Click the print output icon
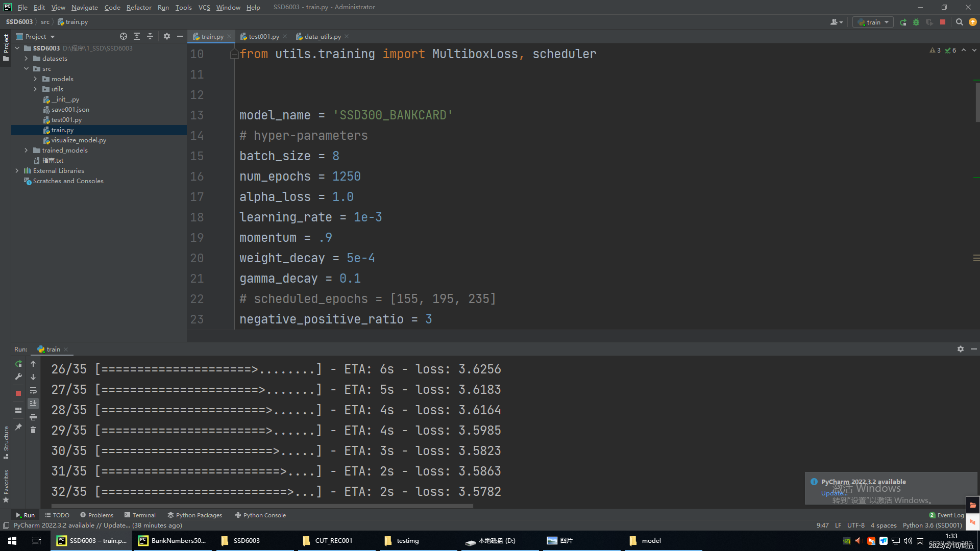The height and width of the screenshot is (551, 980). [x=33, y=417]
